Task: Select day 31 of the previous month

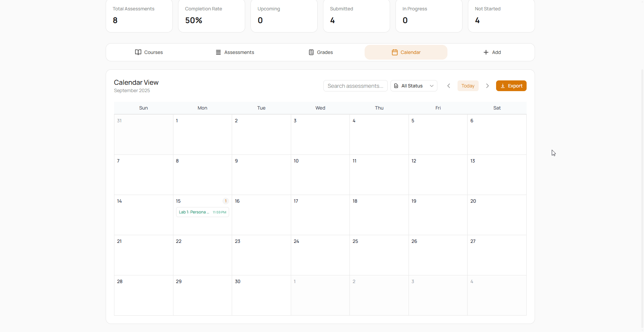Action: [144, 135]
